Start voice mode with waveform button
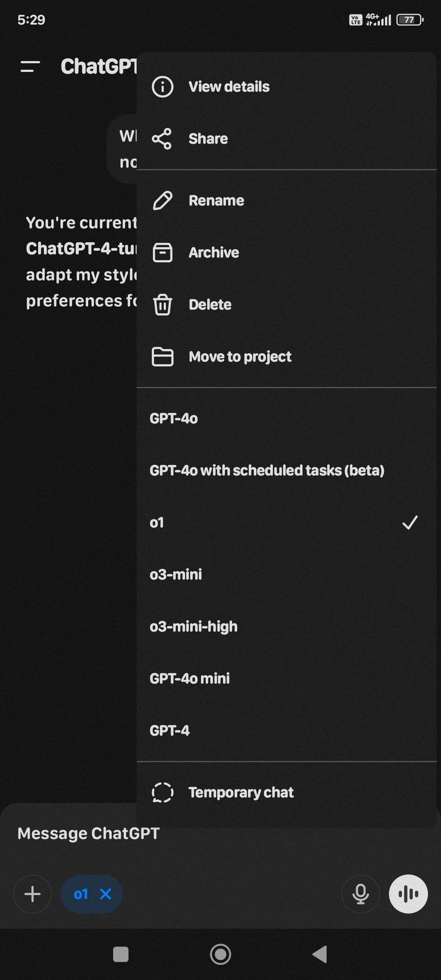 pos(408,894)
